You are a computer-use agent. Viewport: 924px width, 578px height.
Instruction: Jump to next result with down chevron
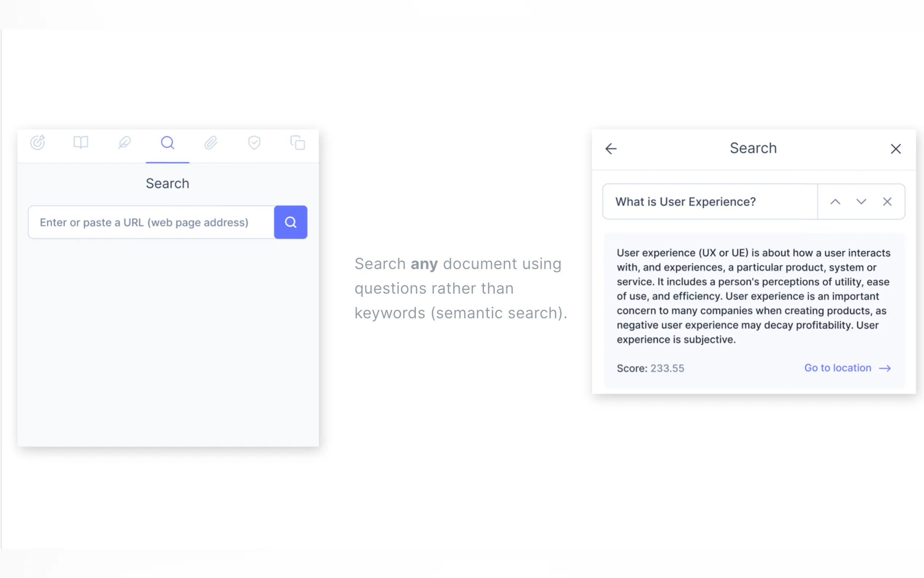pos(861,202)
